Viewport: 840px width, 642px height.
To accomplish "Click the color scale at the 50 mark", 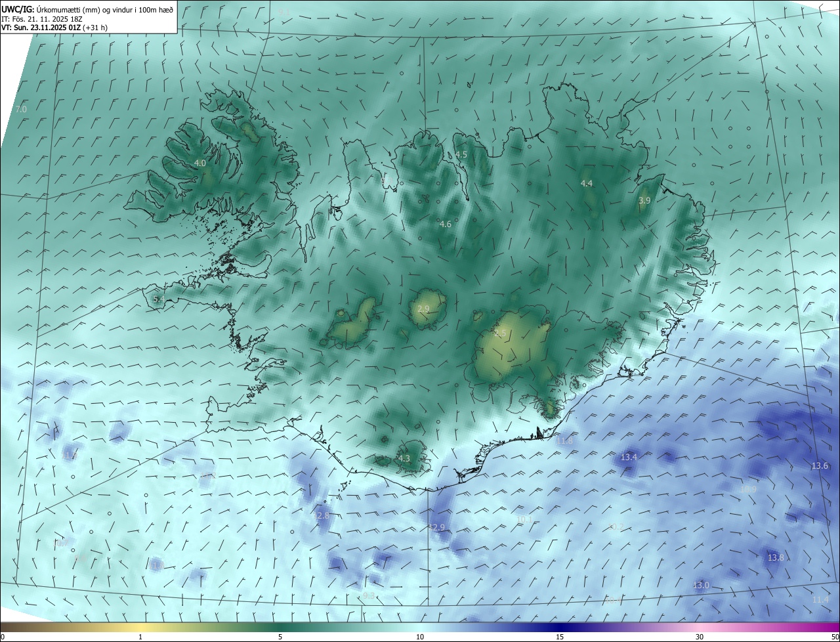I will [835, 637].
